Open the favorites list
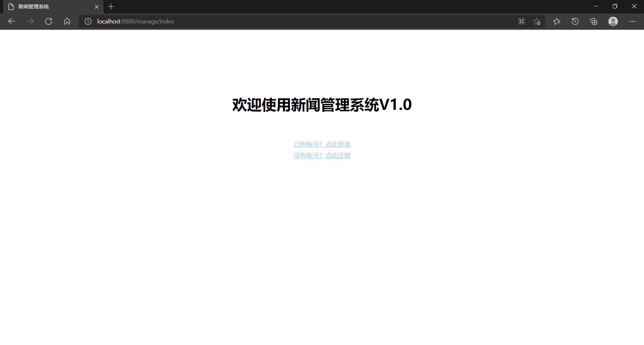This screenshot has width=644, height=345. 556,21
